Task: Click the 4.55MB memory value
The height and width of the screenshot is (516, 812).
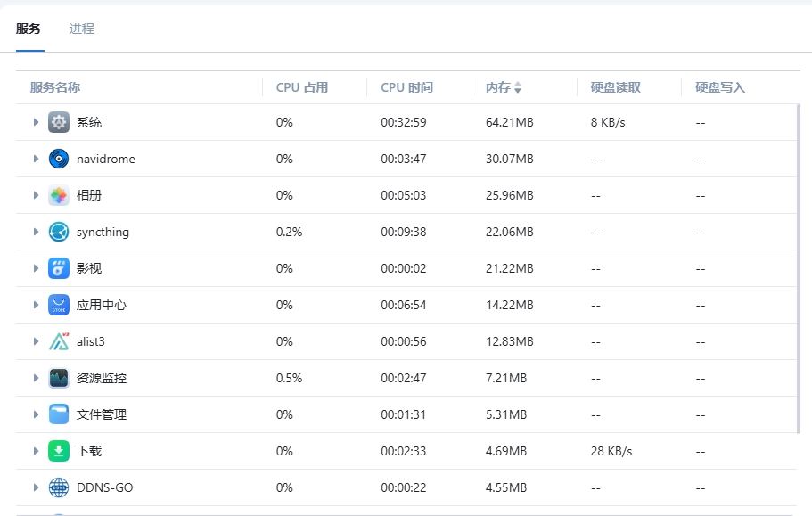Action: click(x=506, y=487)
